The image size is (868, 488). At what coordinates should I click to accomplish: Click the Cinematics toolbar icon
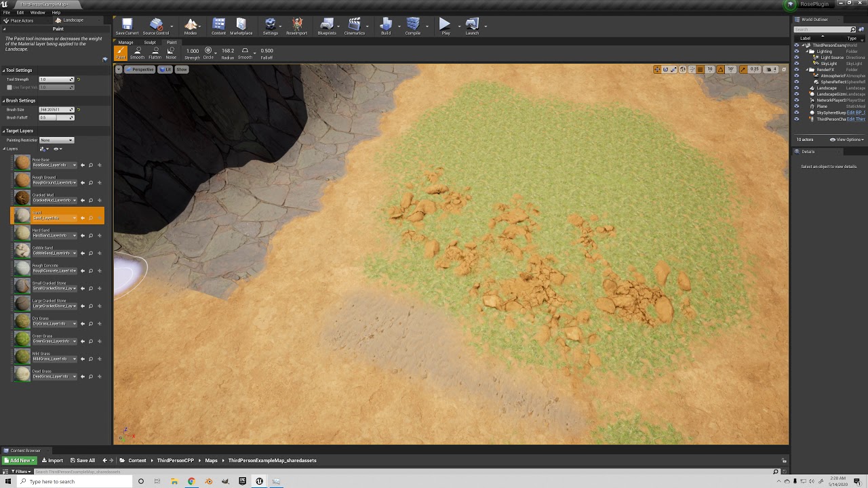(355, 26)
